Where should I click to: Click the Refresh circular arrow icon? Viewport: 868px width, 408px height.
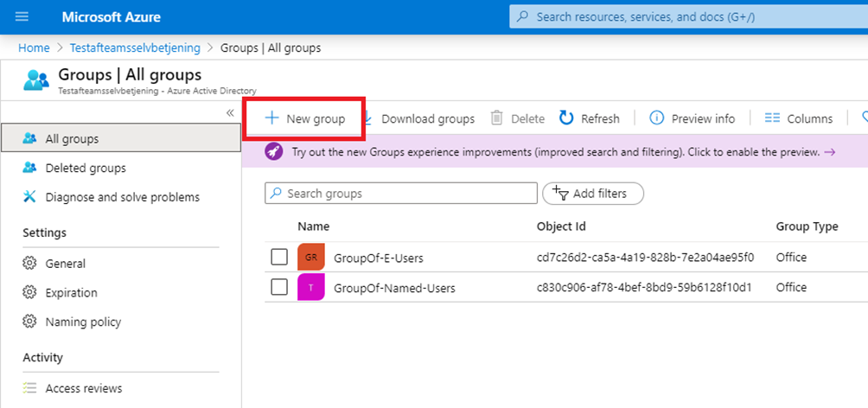(x=566, y=118)
